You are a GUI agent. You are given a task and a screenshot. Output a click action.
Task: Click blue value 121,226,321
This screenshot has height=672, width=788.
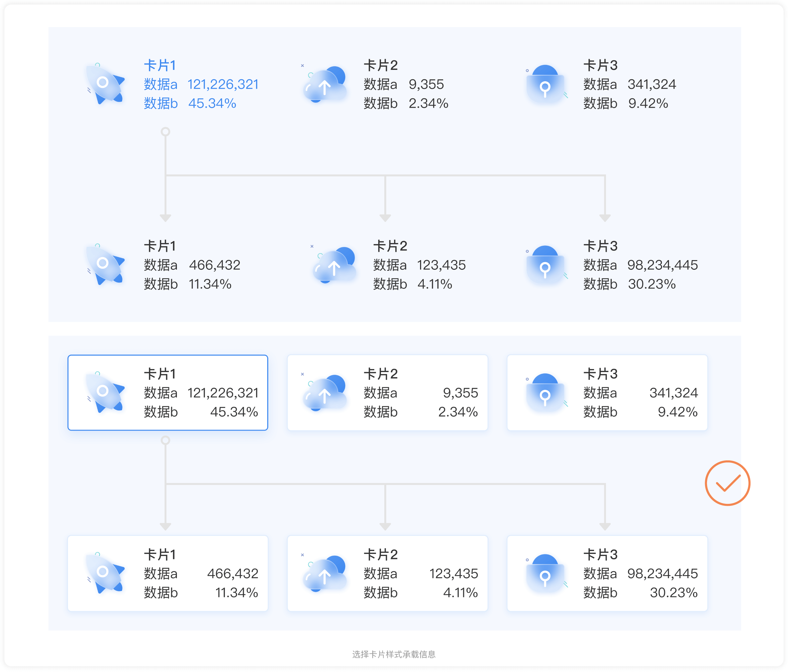223,84
